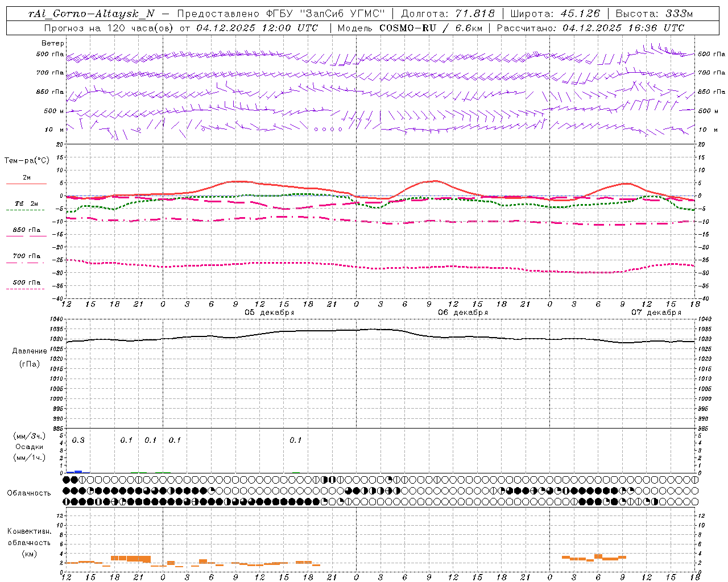
Task: Click the Широта: 45.126 value
Action: coord(555,14)
